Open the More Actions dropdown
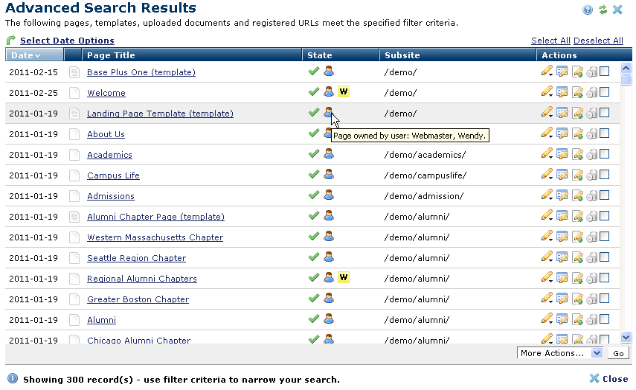Viewport: 636px width, 390px height. tap(560, 353)
